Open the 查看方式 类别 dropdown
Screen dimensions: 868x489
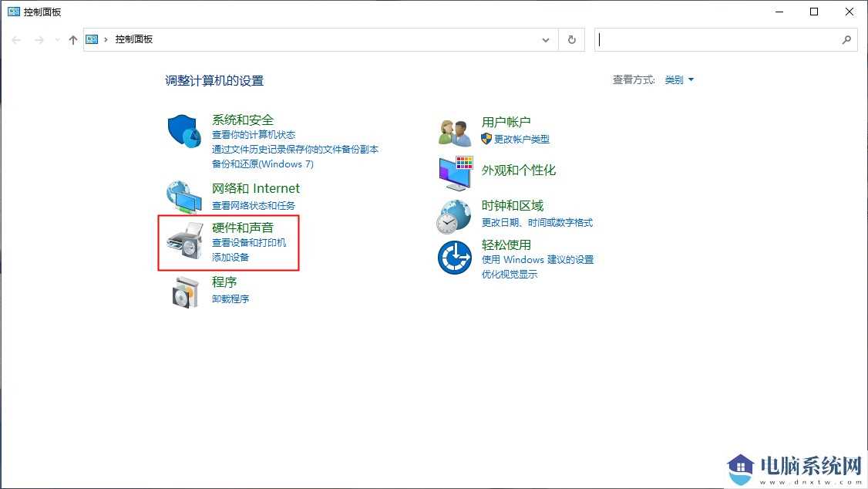[x=678, y=79]
